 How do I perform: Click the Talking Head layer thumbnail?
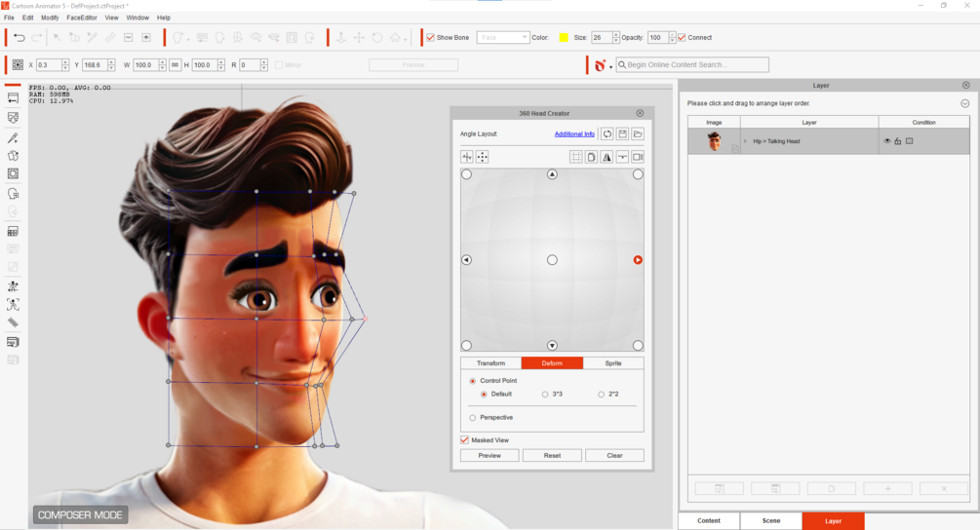tap(715, 141)
